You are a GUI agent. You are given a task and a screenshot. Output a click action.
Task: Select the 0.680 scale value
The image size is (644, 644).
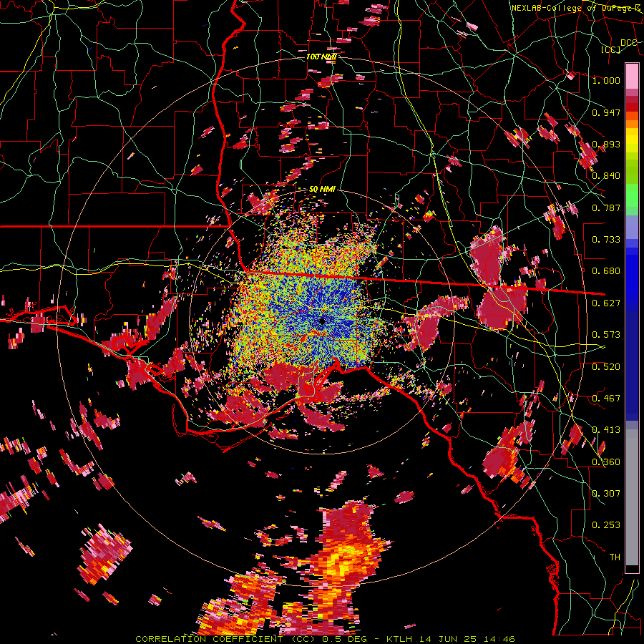[606, 271]
